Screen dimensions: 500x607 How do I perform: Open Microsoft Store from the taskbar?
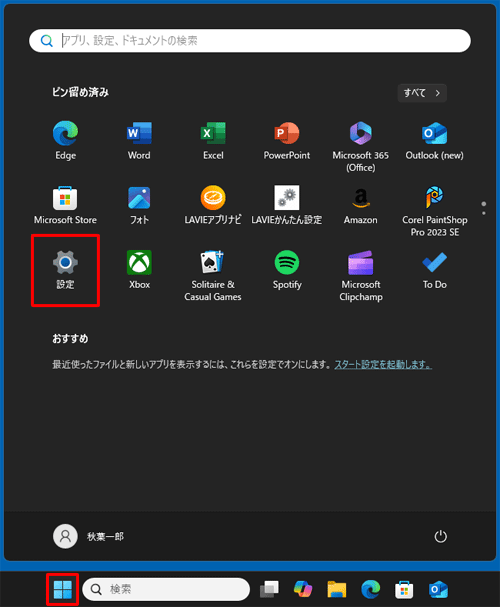point(404,590)
